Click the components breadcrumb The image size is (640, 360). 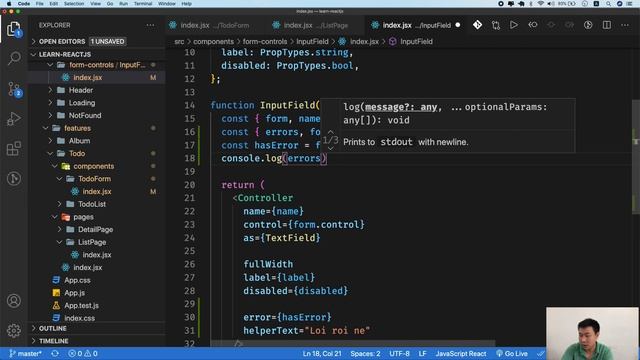click(x=213, y=42)
